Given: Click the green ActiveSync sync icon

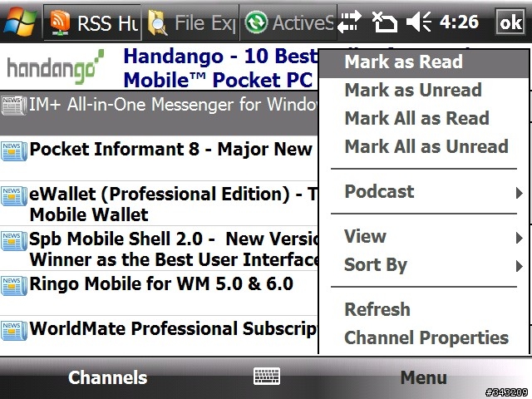Looking at the screenshot, I should tap(256, 22).
